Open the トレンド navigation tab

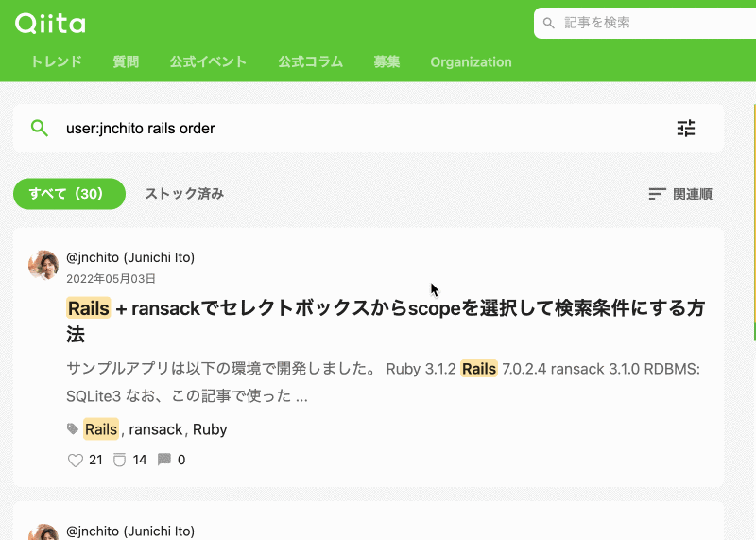[x=57, y=61]
